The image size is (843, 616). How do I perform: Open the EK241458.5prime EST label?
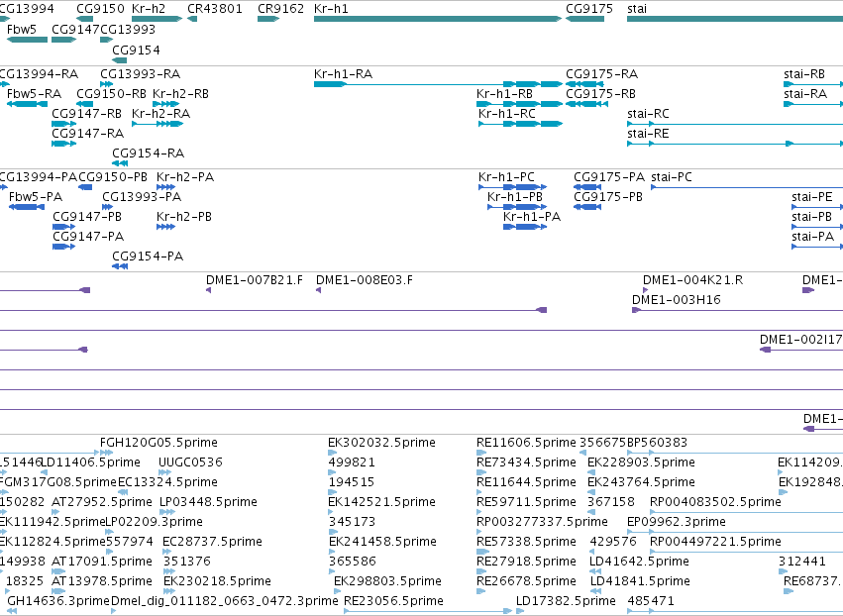click(382, 542)
